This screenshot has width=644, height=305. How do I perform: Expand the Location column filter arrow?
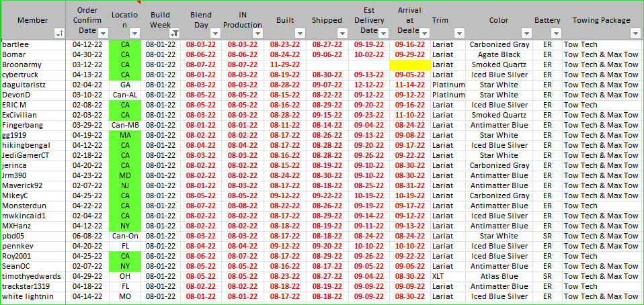point(135,33)
